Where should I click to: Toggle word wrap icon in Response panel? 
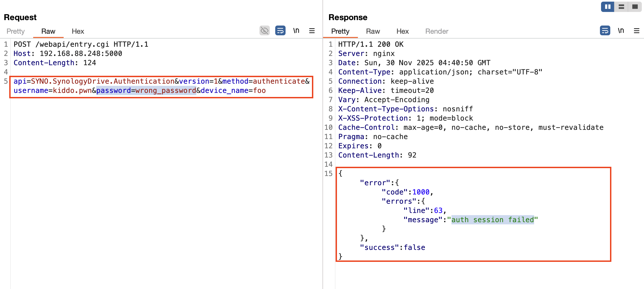pyautogui.click(x=605, y=31)
